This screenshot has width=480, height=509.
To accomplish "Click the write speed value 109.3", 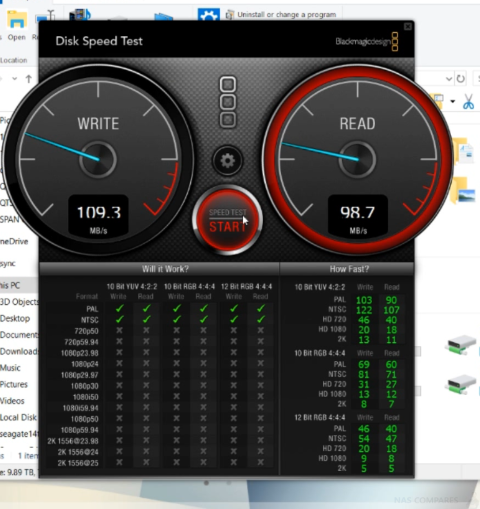I will (99, 212).
